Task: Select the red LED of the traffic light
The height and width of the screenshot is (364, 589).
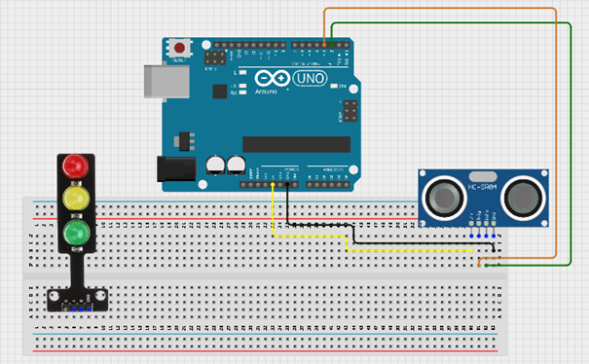Action: tap(76, 165)
